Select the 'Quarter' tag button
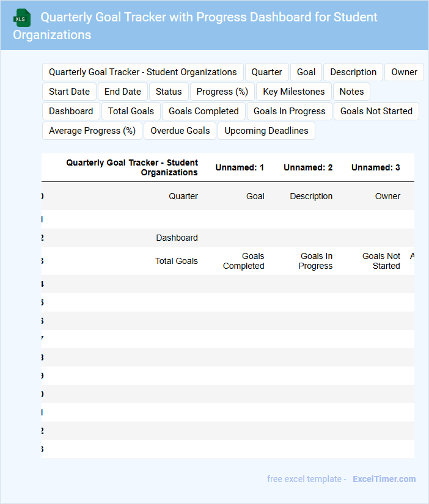 267,72
